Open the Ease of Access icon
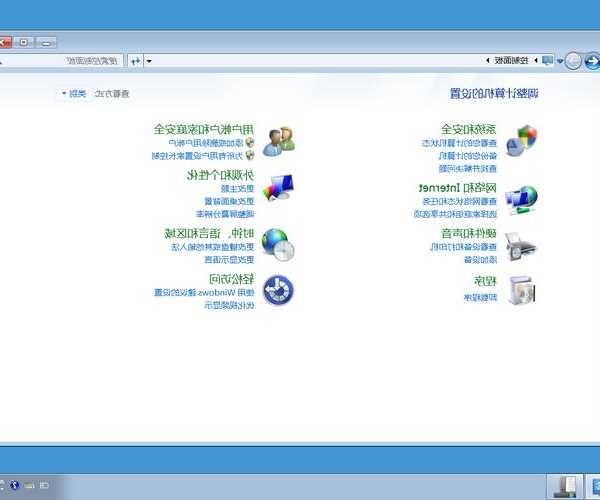600x500 pixels. pyautogui.click(x=278, y=291)
